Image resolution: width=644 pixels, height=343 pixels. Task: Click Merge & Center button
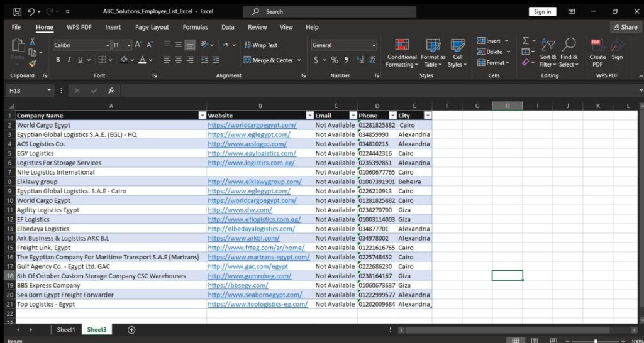click(269, 60)
